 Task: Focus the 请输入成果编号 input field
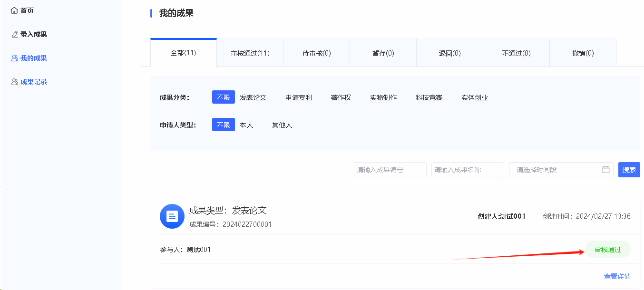(x=390, y=170)
